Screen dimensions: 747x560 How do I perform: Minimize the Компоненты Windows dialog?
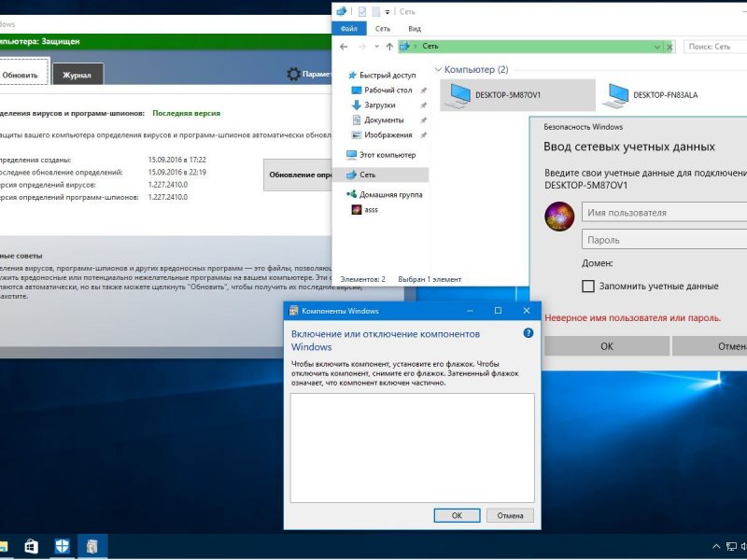pos(471,311)
